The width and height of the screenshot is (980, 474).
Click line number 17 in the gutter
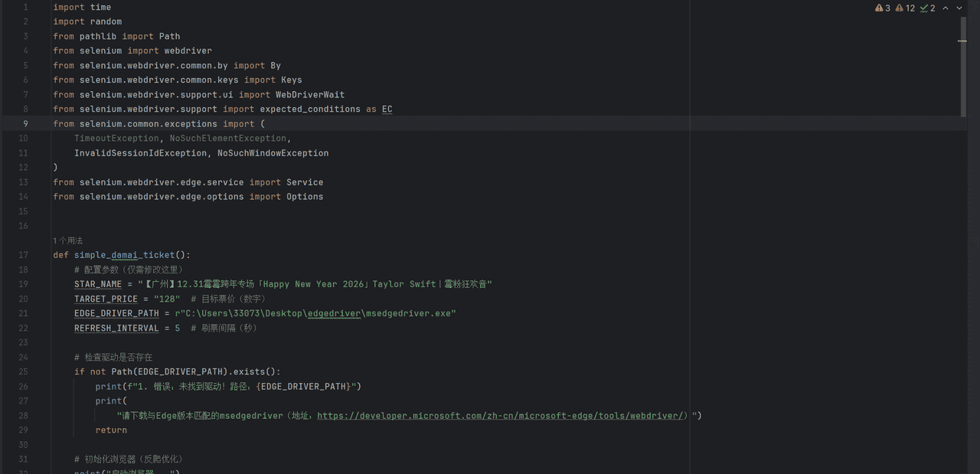pos(23,255)
